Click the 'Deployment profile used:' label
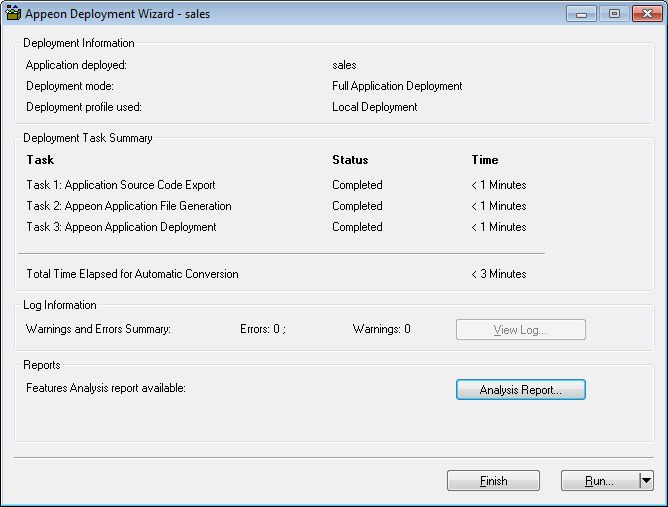The image size is (668, 507). (84, 107)
